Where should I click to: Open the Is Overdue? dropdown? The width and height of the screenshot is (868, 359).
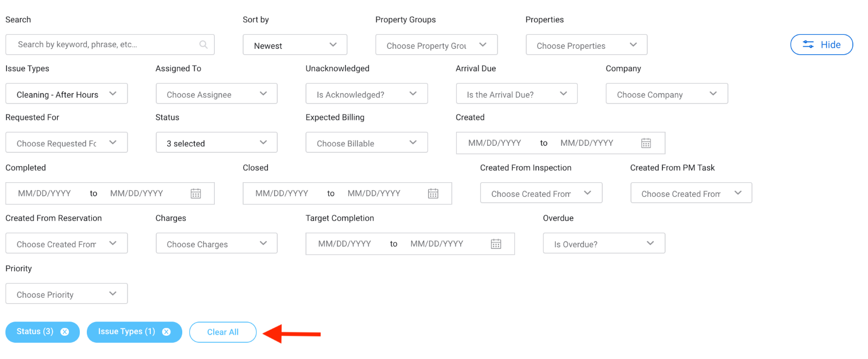pos(604,243)
